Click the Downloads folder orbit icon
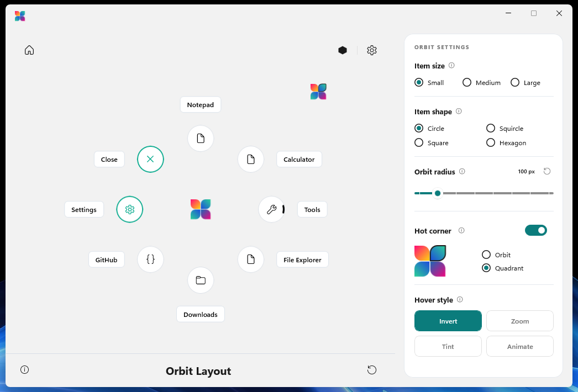Viewport: 578px width, 392px height. click(201, 280)
